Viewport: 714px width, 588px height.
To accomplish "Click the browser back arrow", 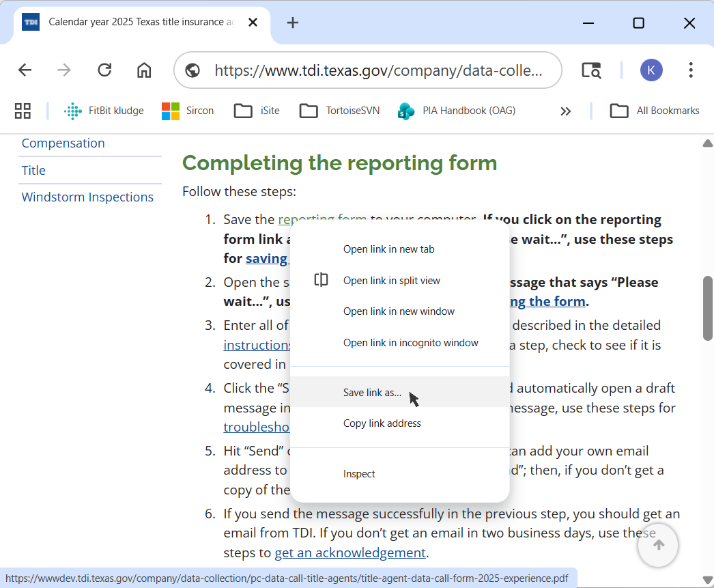I will 25,70.
